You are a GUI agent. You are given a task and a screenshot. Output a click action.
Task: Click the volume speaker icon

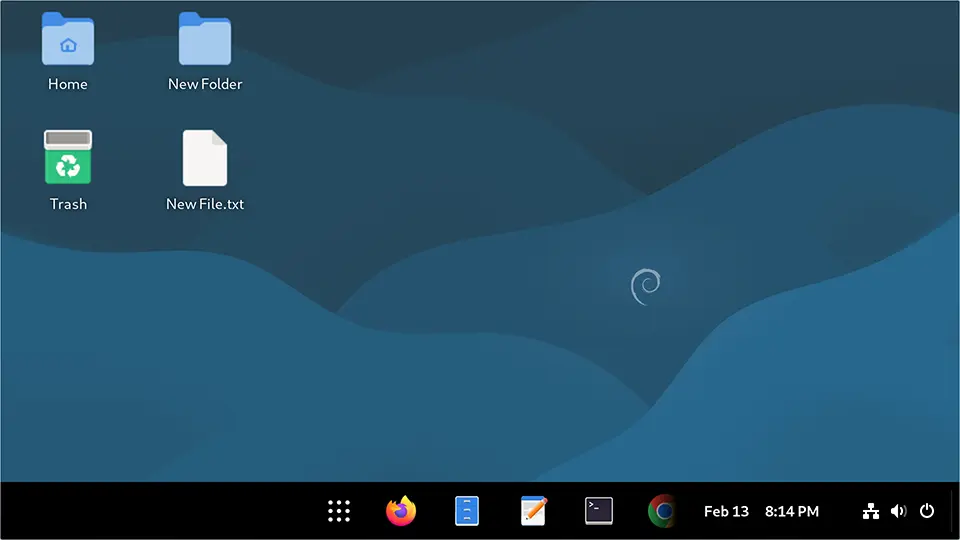point(899,511)
